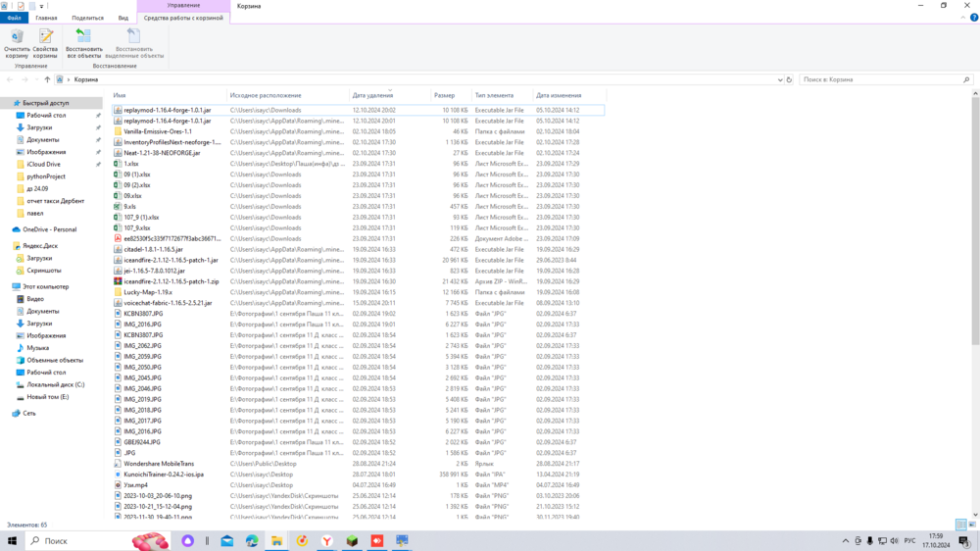Open Быстрый доступ in the sidebar
This screenshot has width=980, height=551.
click(46, 103)
